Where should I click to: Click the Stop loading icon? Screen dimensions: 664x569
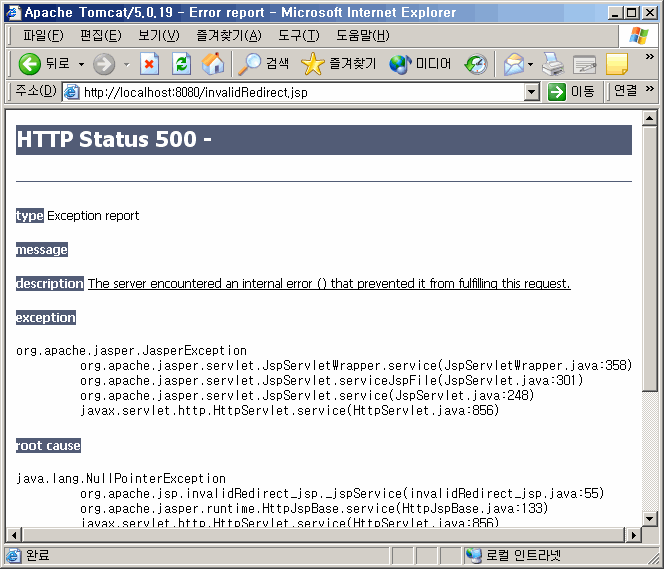tap(149, 64)
